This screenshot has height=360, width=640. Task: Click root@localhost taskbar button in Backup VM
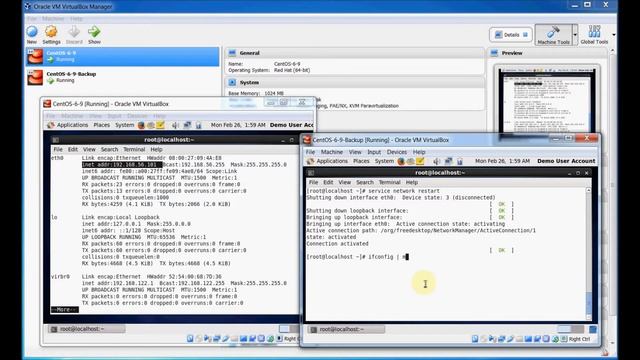pyautogui.click(x=346, y=329)
